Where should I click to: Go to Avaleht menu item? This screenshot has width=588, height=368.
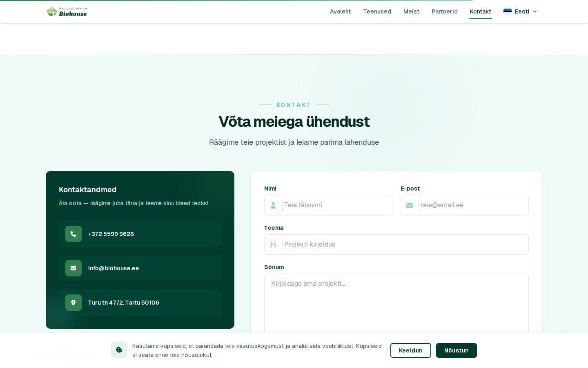[340, 11]
